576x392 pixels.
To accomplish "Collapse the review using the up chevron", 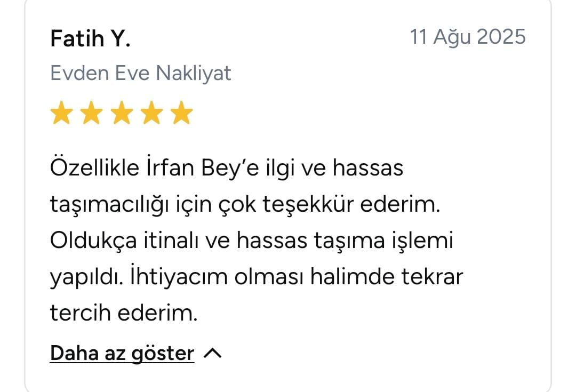I will coord(213,353).
